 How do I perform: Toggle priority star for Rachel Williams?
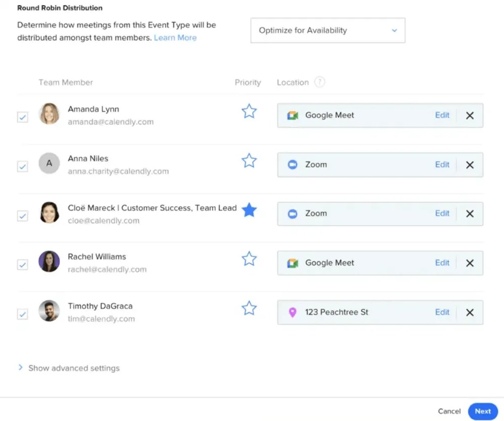click(249, 259)
